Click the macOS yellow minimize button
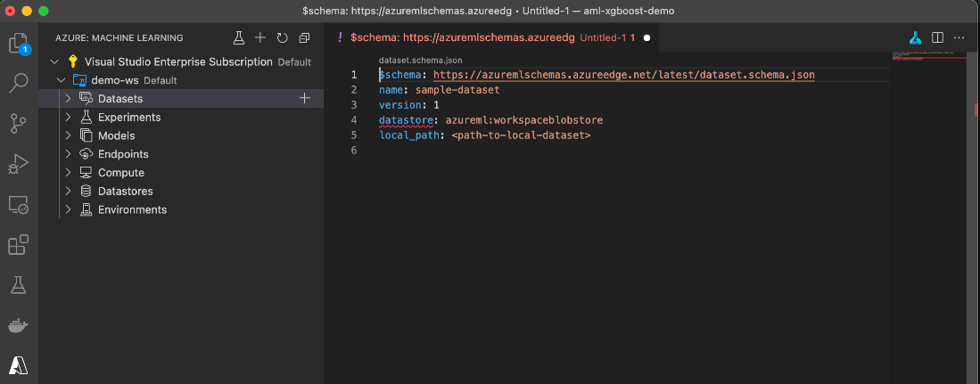The height and width of the screenshot is (384, 980). click(x=26, y=12)
